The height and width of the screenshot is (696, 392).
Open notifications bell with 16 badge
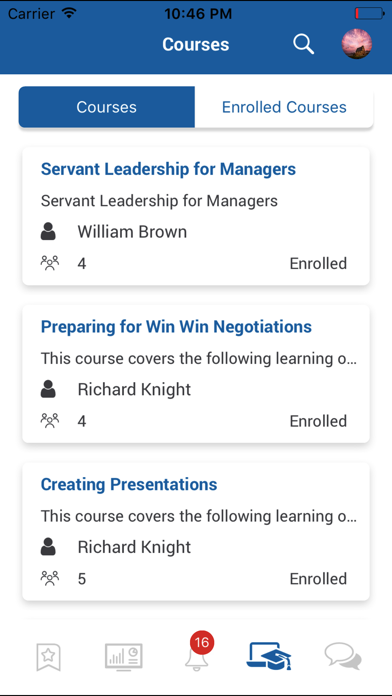point(198,652)
